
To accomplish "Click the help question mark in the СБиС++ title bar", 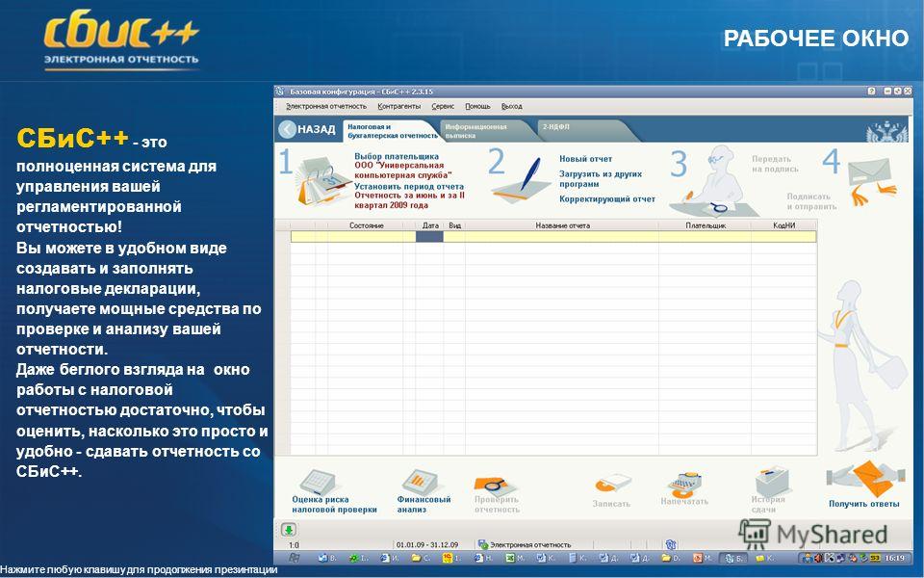I will [872, 92].
